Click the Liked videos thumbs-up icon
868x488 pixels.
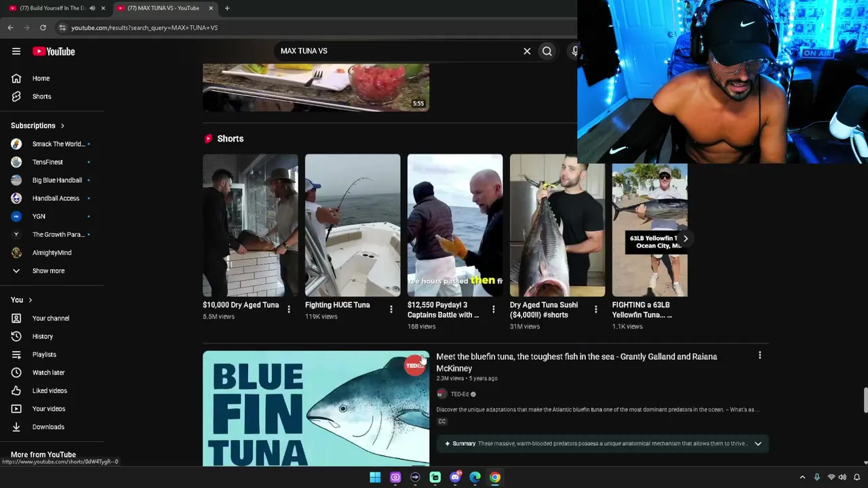[16, 390]
